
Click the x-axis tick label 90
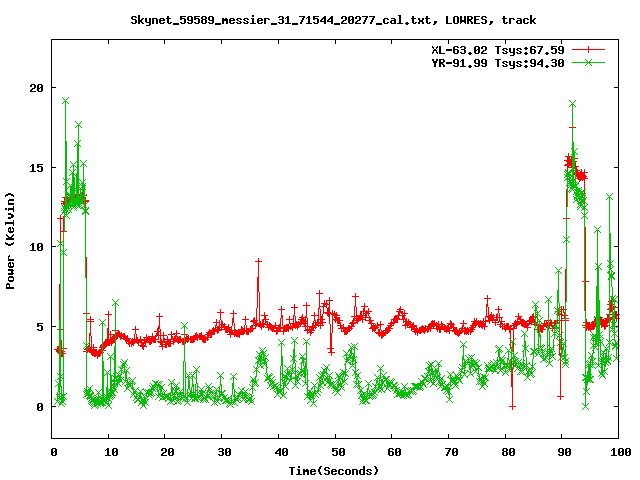coord(564,452)
